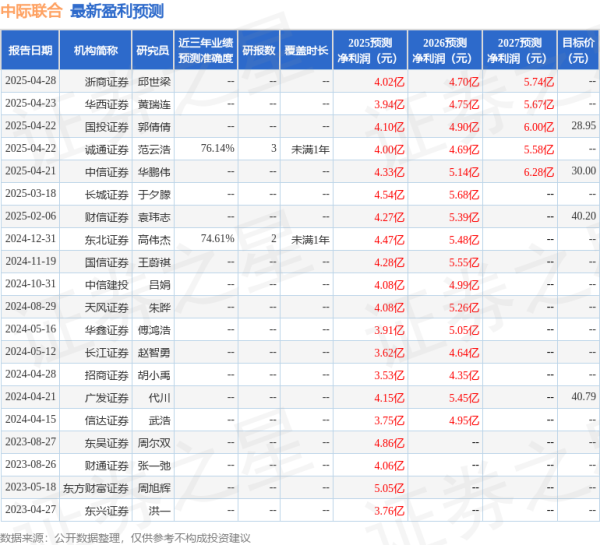Select the 40.79 target price for 广发证券

[x=582, y=396]
